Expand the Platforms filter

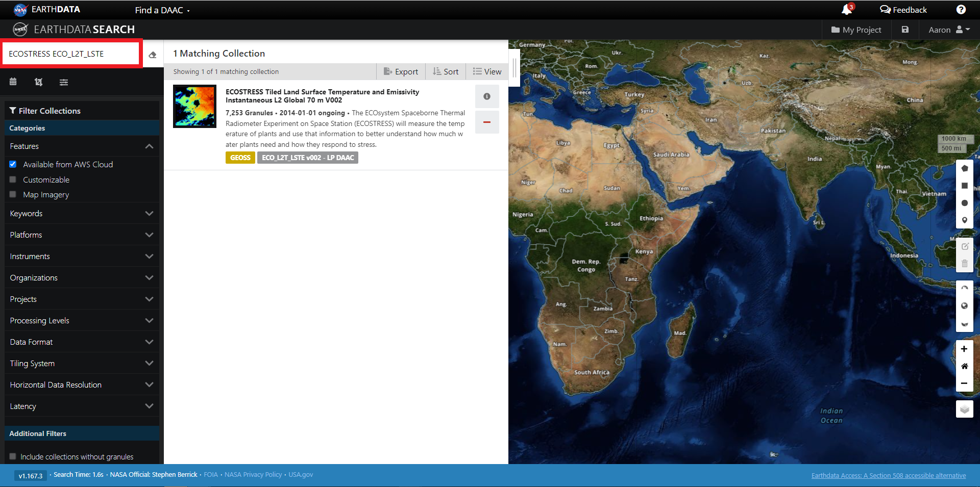[82, 235]
